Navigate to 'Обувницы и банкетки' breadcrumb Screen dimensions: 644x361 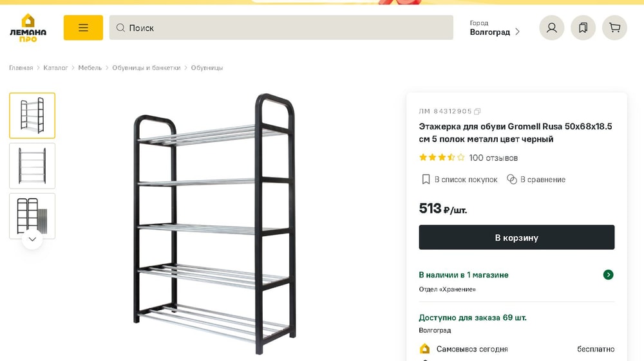click(146, 68)
